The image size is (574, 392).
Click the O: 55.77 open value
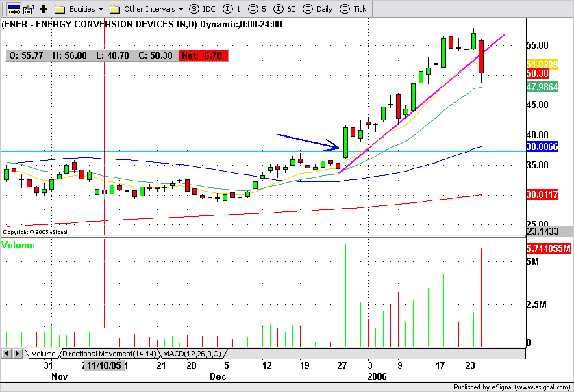[x=26, y=55]
